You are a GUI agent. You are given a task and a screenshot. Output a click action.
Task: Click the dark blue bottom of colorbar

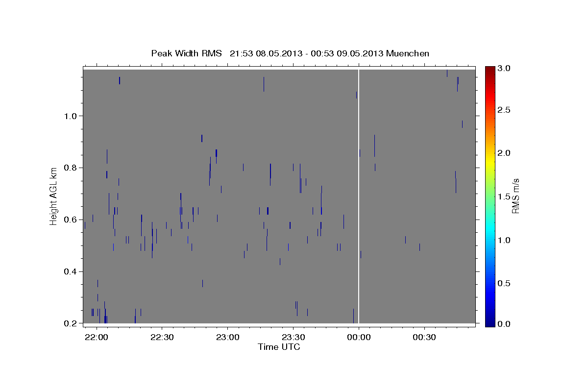coord(490,323)
